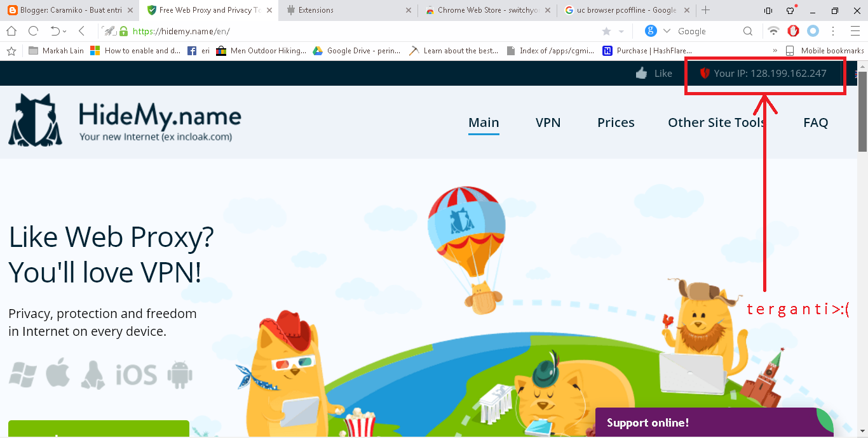
Task: Click the HideMy.name site title
Action: click(x=159, y=116)
